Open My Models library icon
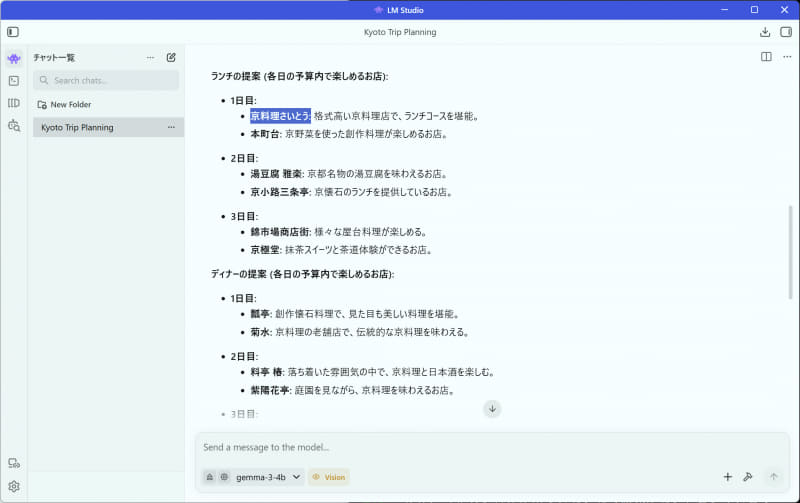800x503 pixels. pos(14,103)
